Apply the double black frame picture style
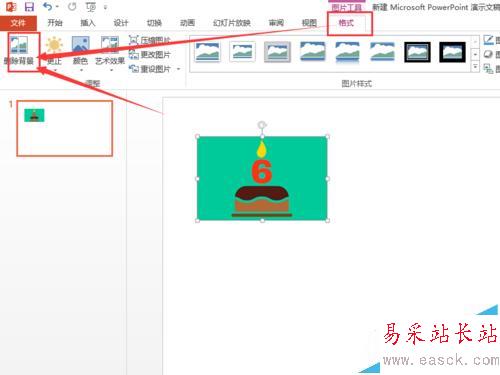Screen dimensions: 500x375 (x=417, y=52)
